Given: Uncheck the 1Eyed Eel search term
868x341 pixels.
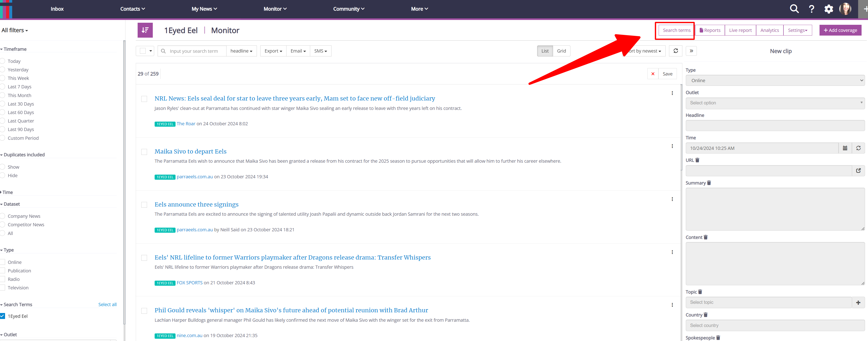Looking at the screenshot, I should (3, 316).
